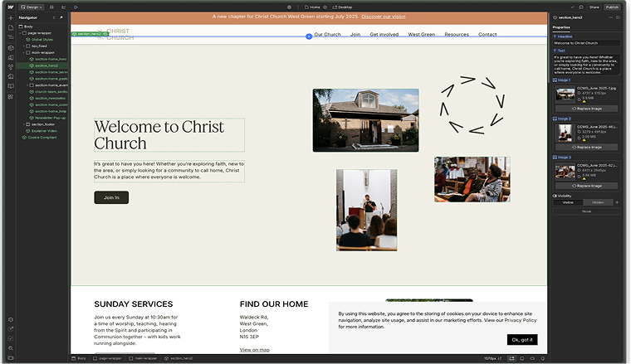Viewport: 631px width, 364px height.
Task: Select the tablet breakpoint icon in bottom bar
Action: 522,358
